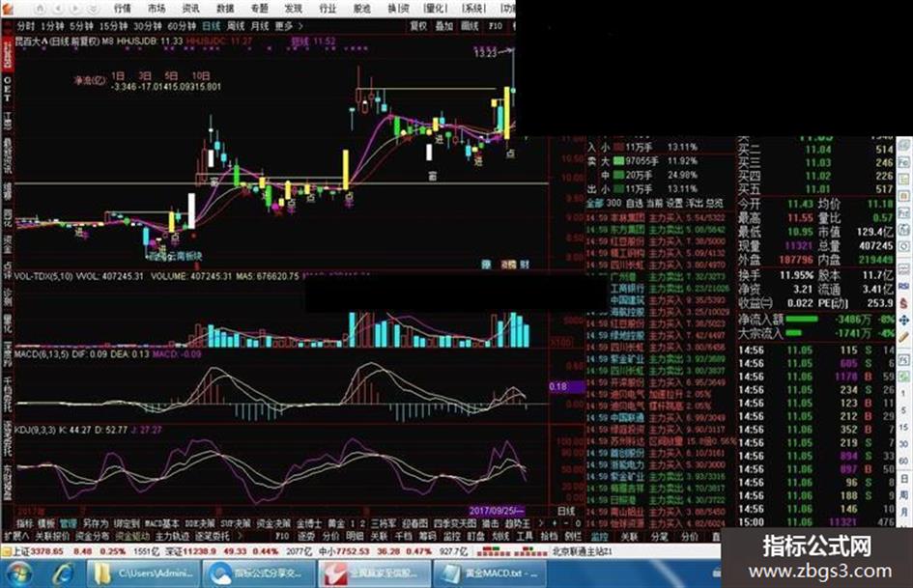Select the 1分钟 period

(x=52, y=26)
